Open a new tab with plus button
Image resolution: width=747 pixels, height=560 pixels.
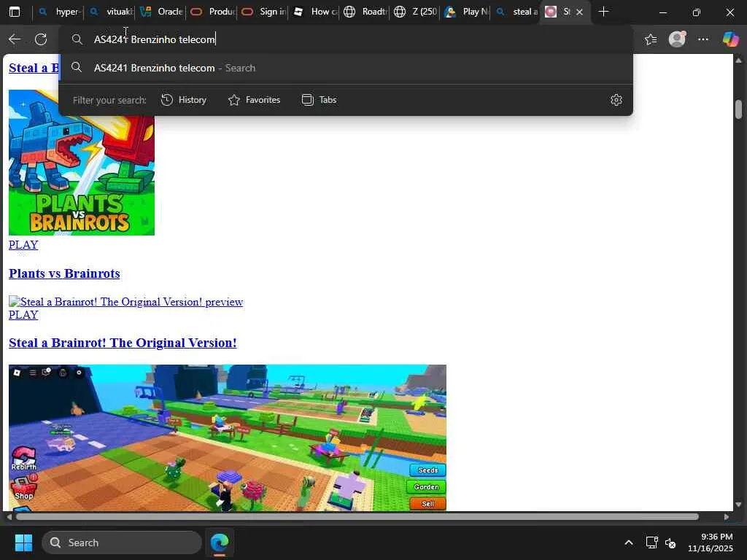click(x=603, y=12)
